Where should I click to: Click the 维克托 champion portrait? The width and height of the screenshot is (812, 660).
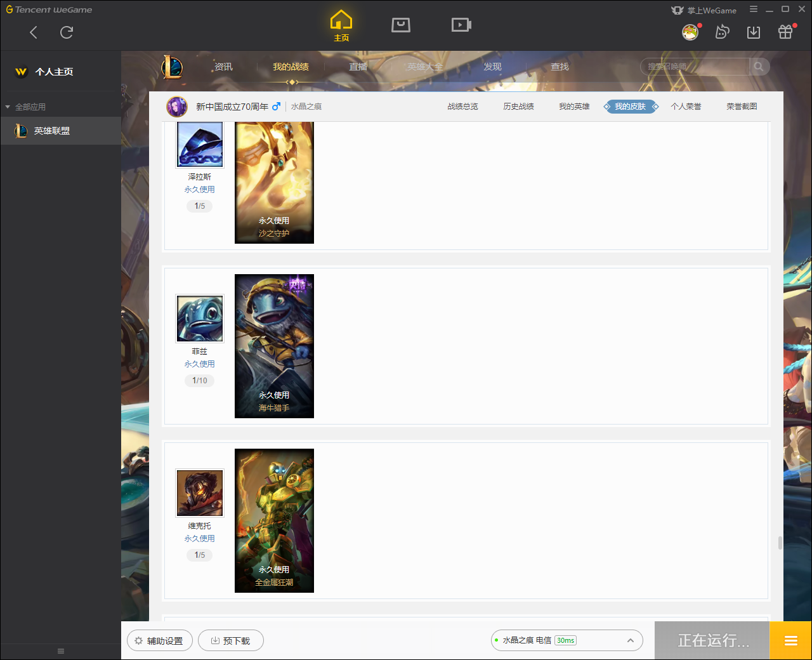click(x=200, y=493)
